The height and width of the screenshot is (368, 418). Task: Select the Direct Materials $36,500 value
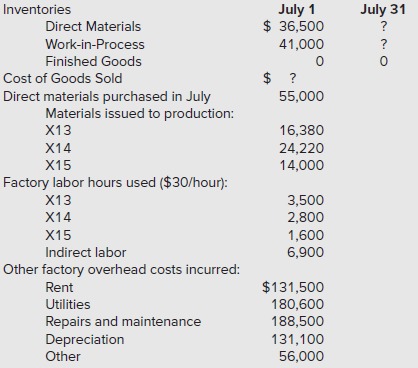click(x=293, y=27)
